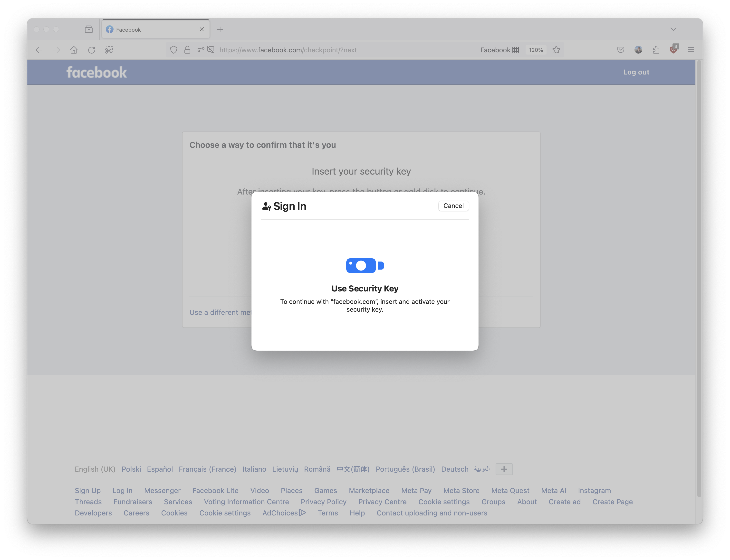Click the blocked notifications icon

coord(211,50)
